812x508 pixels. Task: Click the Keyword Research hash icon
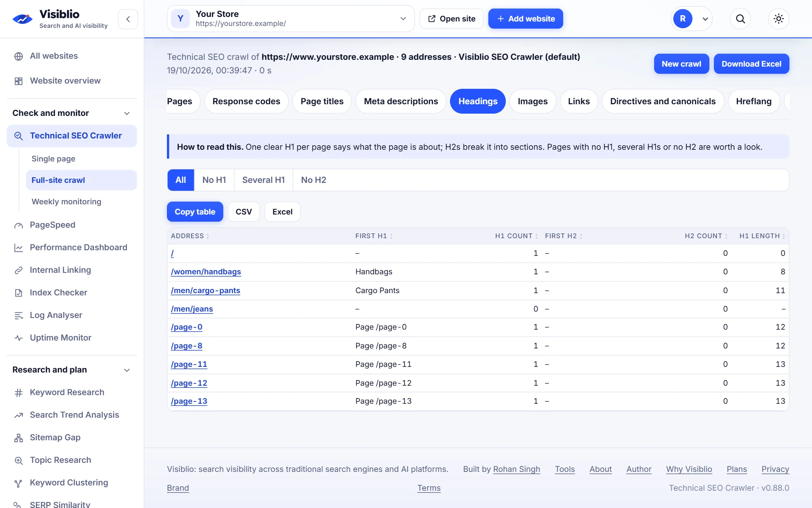[18, 393]
